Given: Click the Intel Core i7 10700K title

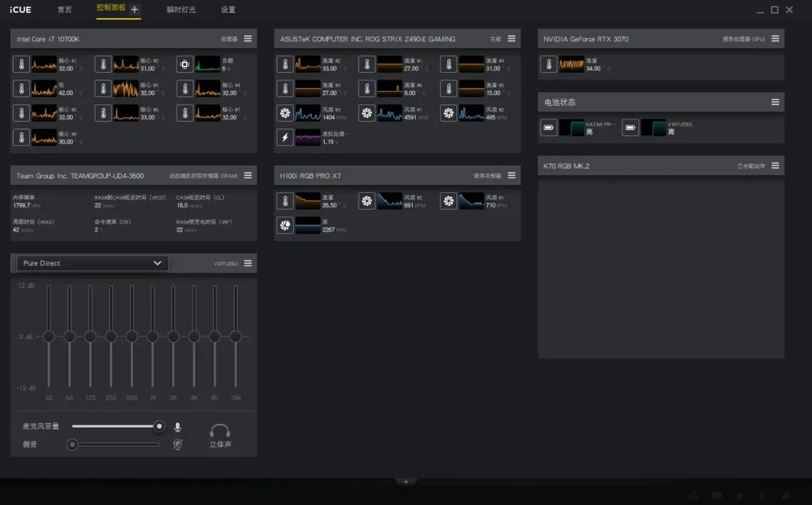Looking at the screenshot, I should [47, 39].
